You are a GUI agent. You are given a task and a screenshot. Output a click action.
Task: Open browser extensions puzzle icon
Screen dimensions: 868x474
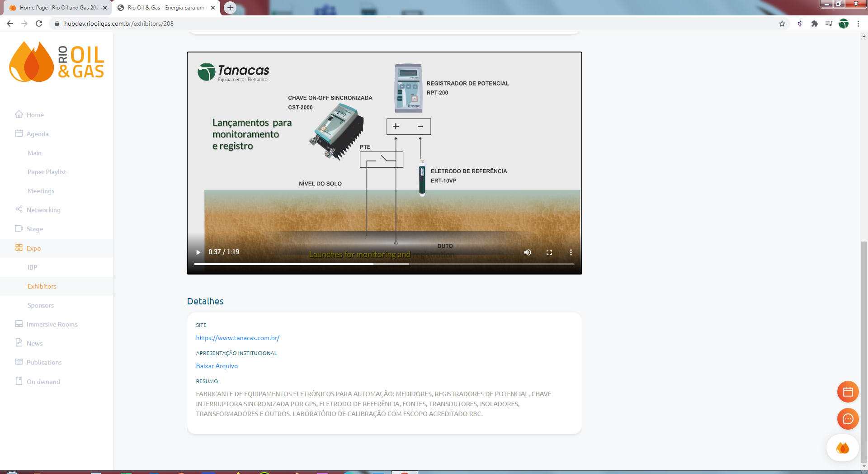coord(815,24)
